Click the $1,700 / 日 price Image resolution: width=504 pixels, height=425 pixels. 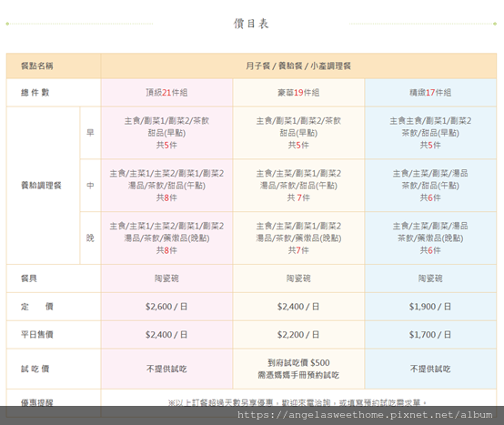pos(430,335)
